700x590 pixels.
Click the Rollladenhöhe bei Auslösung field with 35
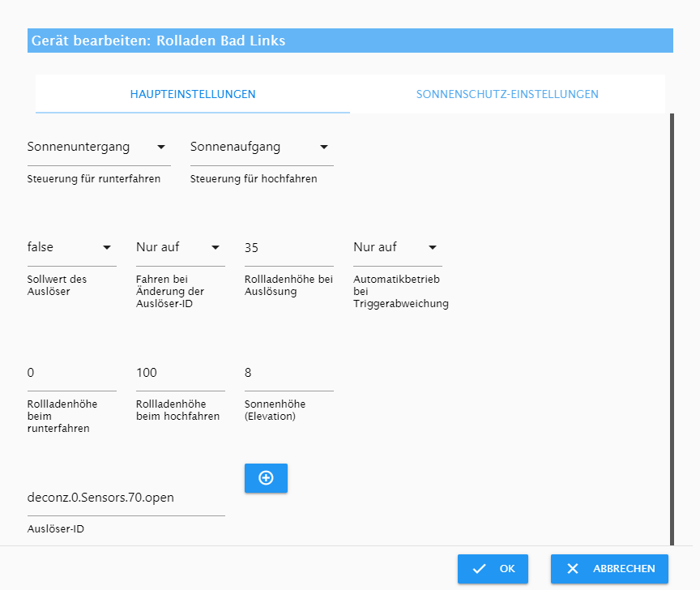coord(289,248)
